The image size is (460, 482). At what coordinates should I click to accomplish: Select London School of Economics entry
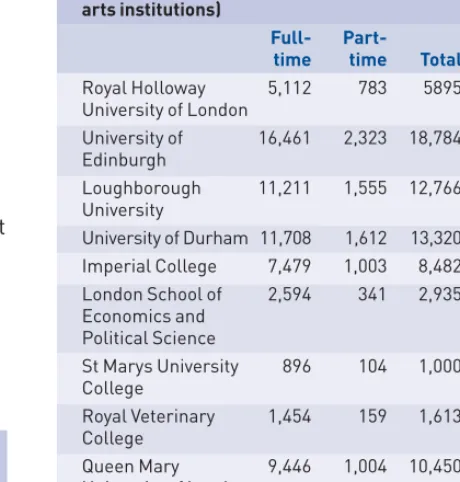[152, 316]
